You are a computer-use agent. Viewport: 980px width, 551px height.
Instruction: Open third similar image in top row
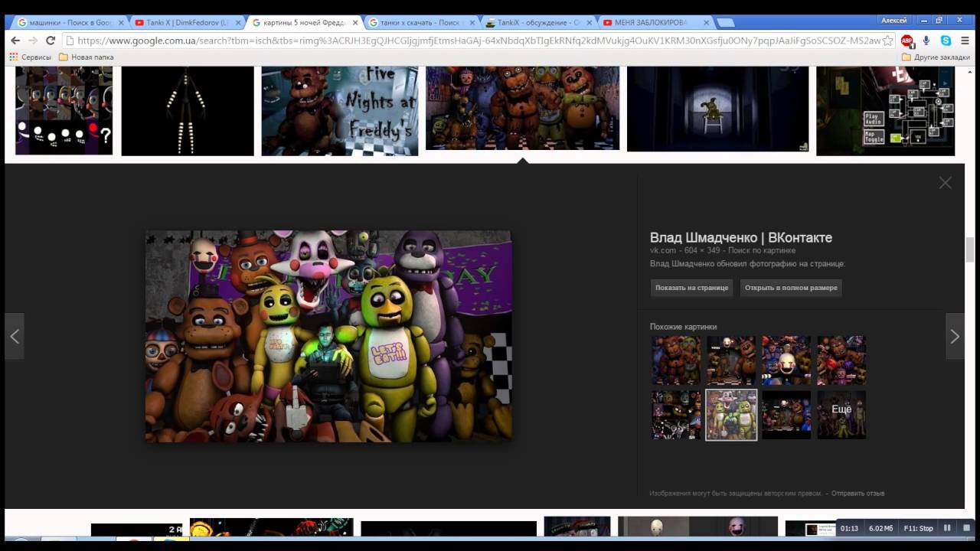tap(786, 360)
